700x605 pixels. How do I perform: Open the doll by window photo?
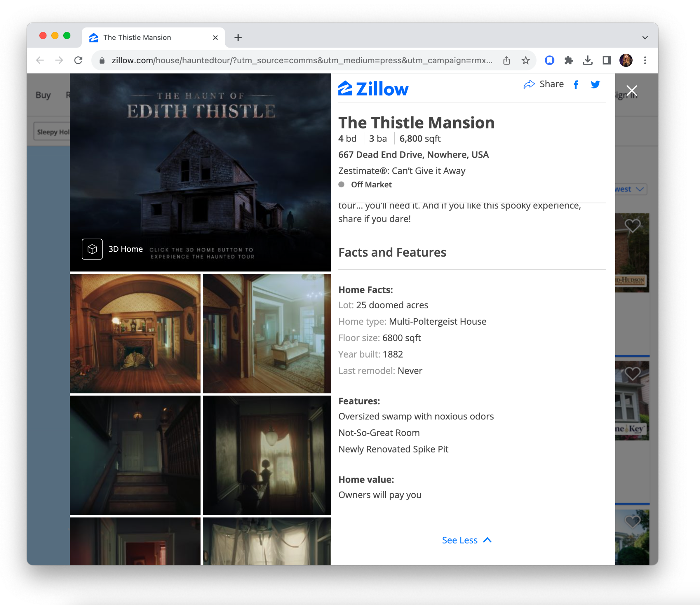coord(267,455)
